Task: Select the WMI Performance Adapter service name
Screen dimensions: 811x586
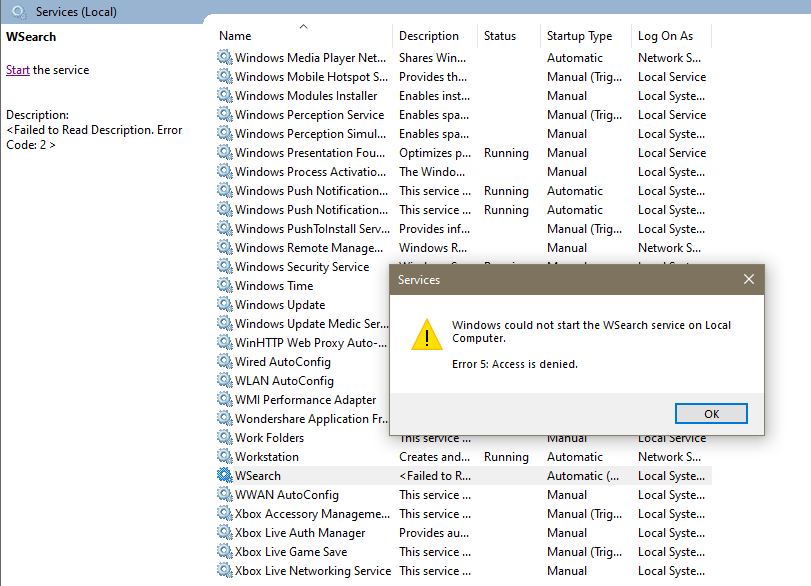Action: [x=305, y=400]
